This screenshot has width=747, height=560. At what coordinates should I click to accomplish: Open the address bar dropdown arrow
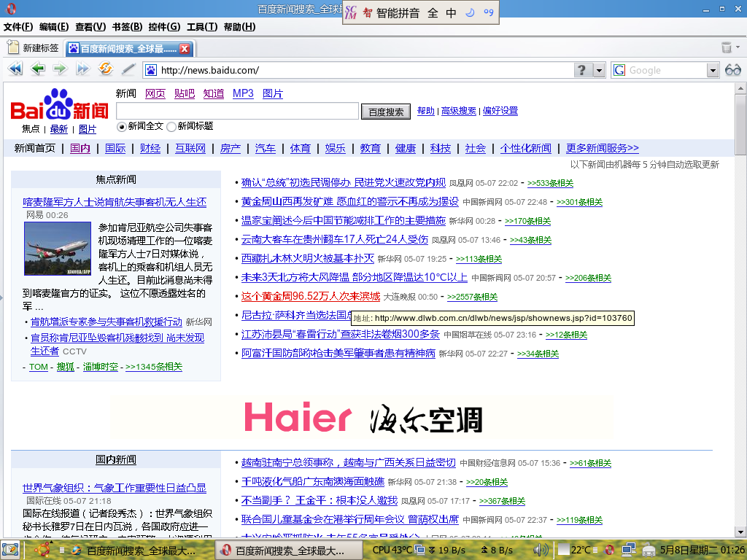(600, 71)
